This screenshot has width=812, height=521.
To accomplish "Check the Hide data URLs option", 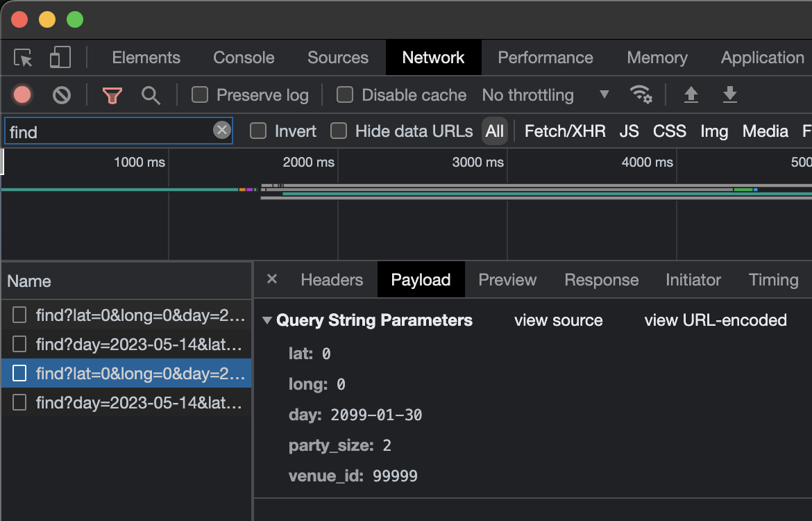I will pyautogui.click(x=339, y=131).
